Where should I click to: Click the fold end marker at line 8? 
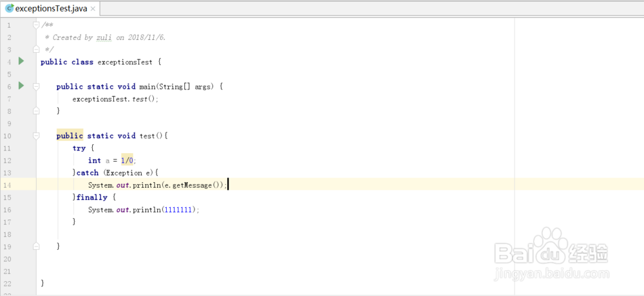[x=37, y=111]
